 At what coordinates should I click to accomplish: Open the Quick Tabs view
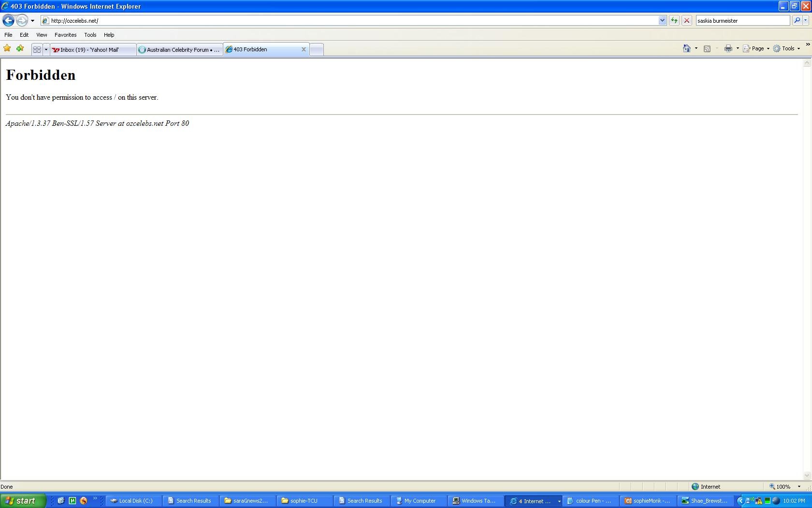37,49
